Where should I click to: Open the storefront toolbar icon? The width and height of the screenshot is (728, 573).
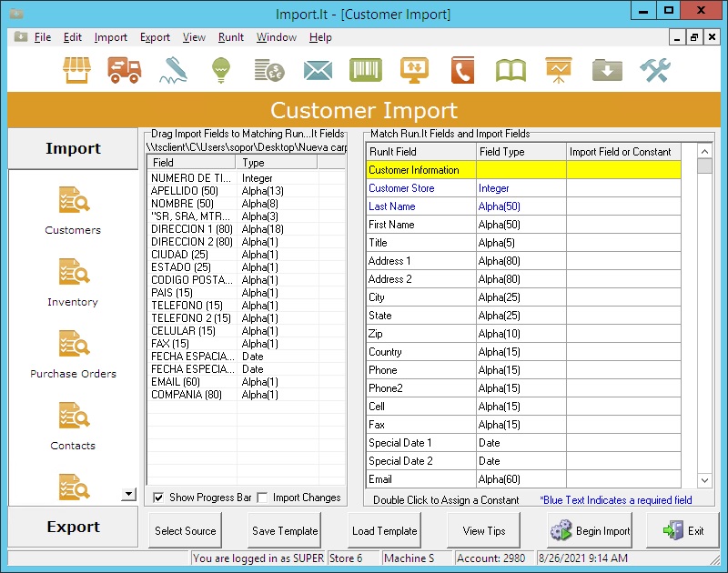pos(76,71)
